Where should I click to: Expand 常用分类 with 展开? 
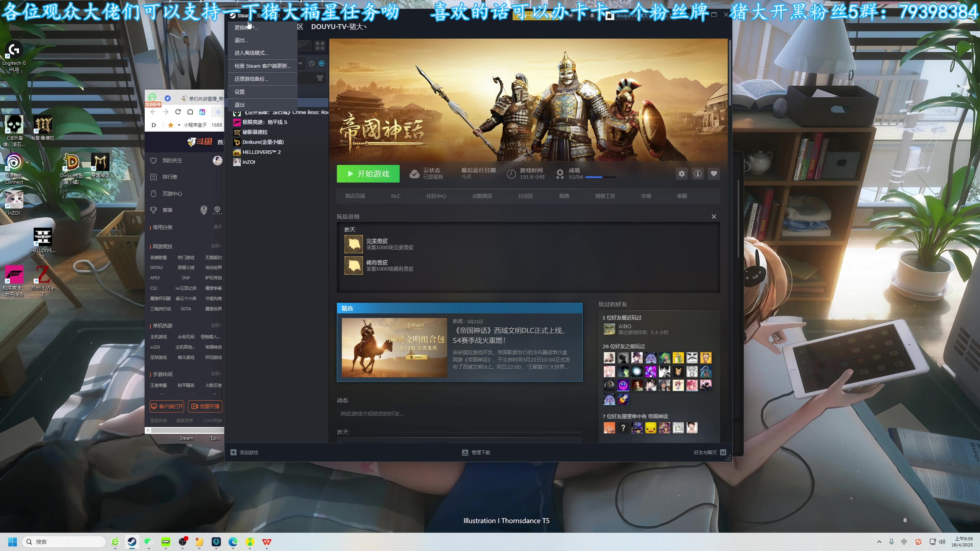217,227
